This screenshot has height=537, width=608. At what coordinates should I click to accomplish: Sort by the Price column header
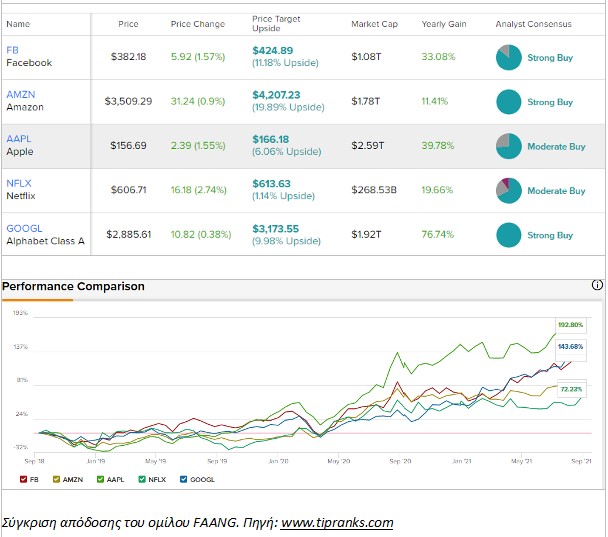pos(128,24)
